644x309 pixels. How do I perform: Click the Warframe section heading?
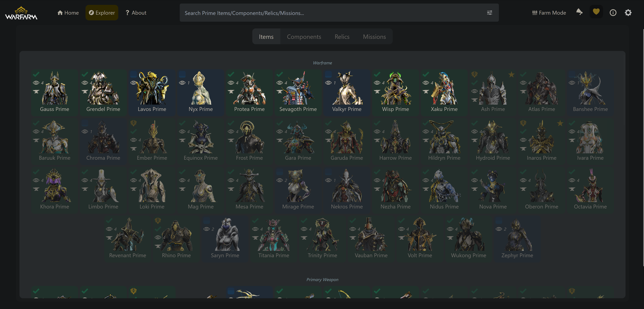tap(322, 63)
